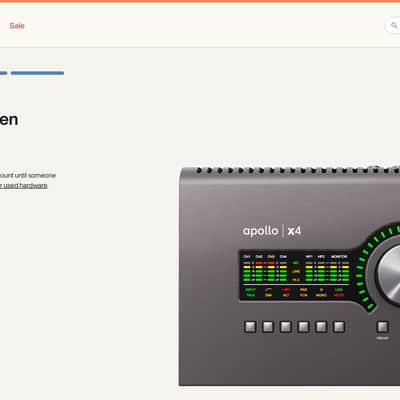Click the sixth square button on the interface
This screenshot has height=400, width=400.
(339, 327)
